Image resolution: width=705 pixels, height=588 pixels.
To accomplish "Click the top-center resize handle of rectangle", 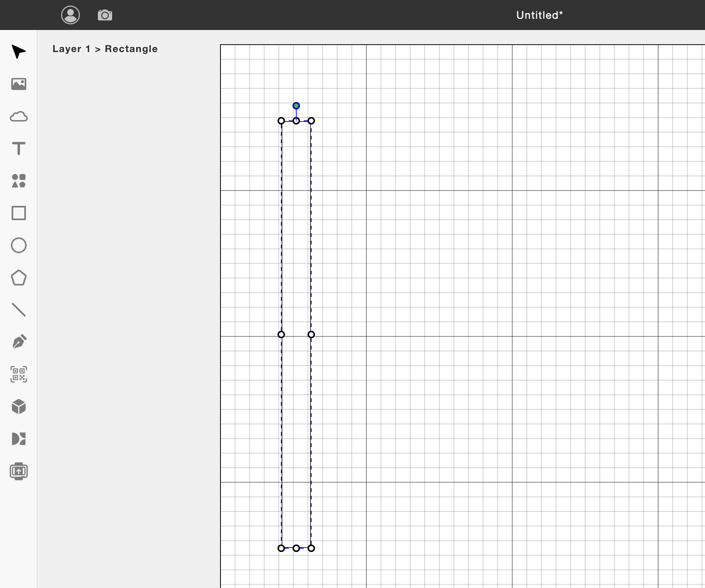I will 296,121.
